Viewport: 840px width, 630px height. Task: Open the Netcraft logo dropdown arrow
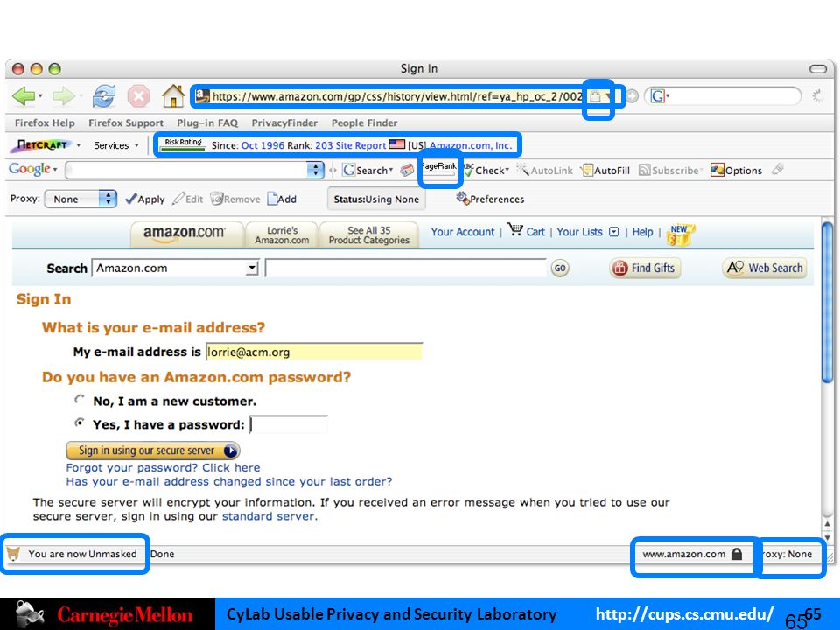pos(79,145)
